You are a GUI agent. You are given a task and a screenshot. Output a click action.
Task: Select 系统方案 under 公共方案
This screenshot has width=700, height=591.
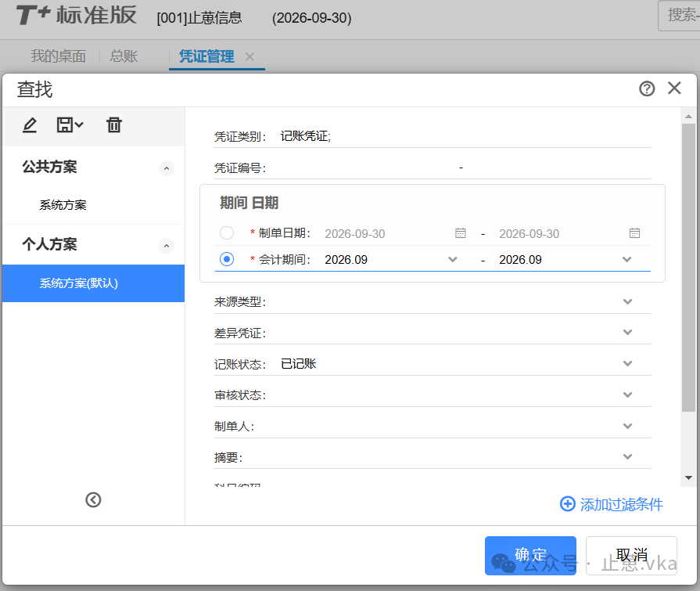(x=63, y=205)
